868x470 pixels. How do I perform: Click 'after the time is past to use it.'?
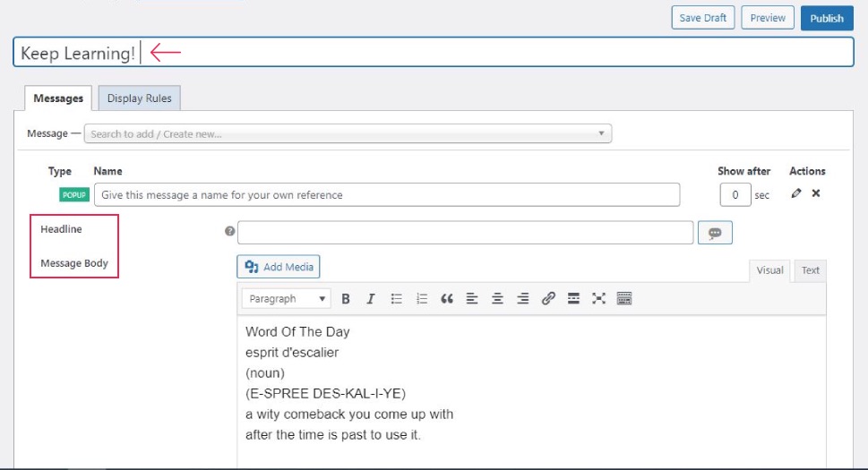coord(332,434)
